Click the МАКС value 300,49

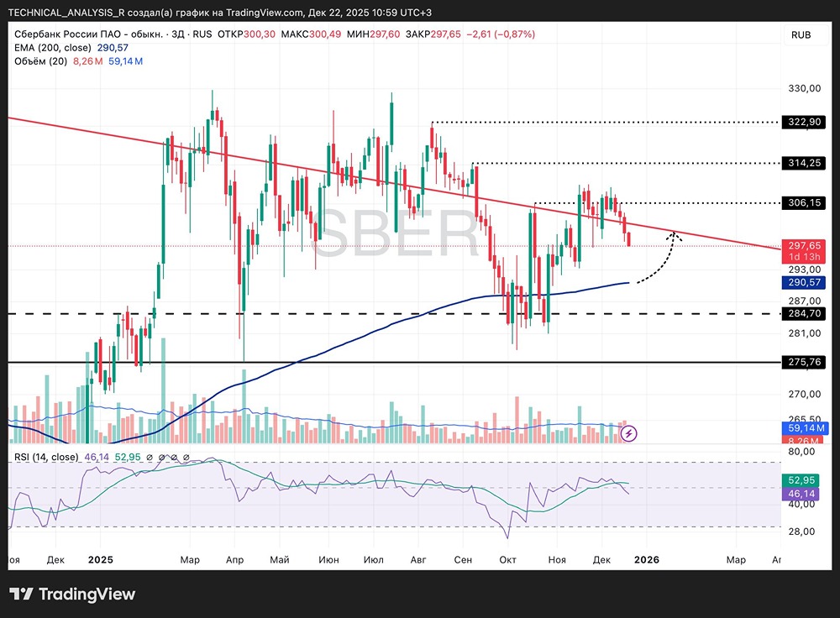[x=324, y=34]
